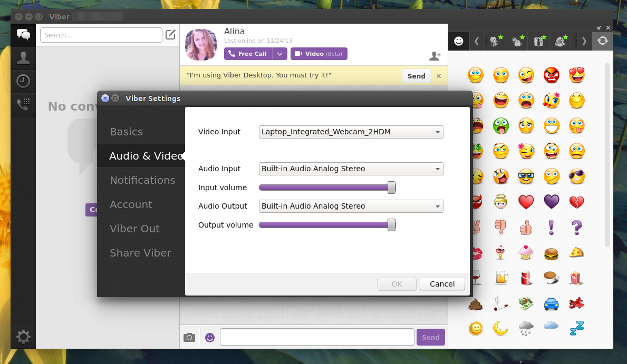Click the Search contacts field
The image size is (627, 364).
[101, 35]
